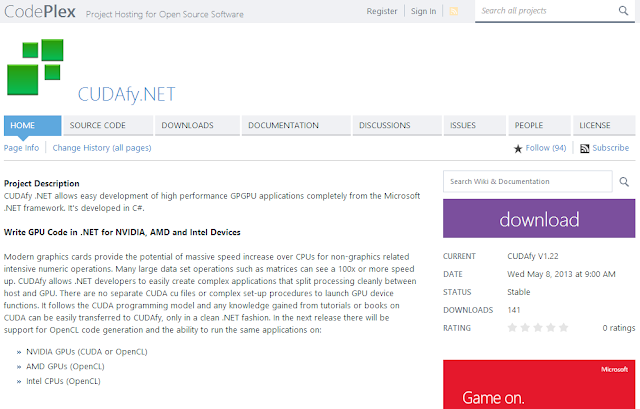Click the Sign In link
The width and height of the screenshot is (640, 409).
(x=424, y=11)
